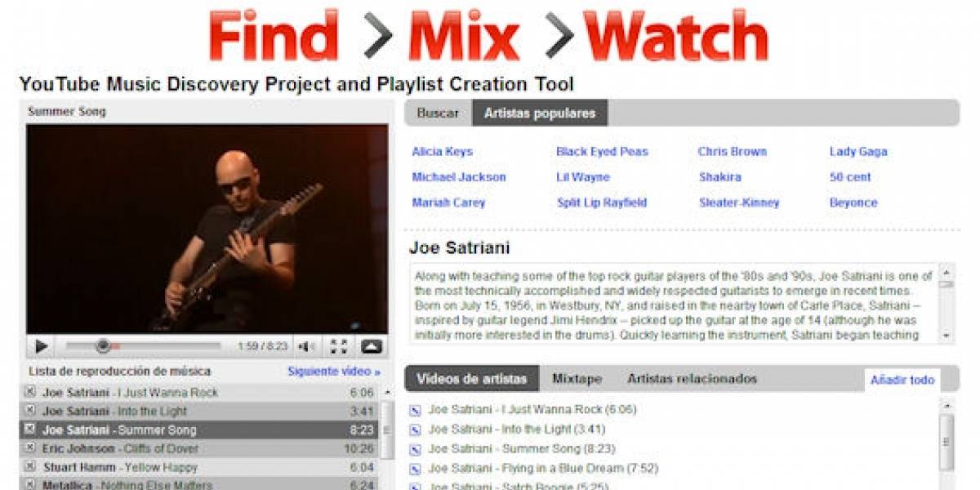The image size is (980, 490).
Task: Choose the Chris Brown artist link
Action: (x=733, y=151)
